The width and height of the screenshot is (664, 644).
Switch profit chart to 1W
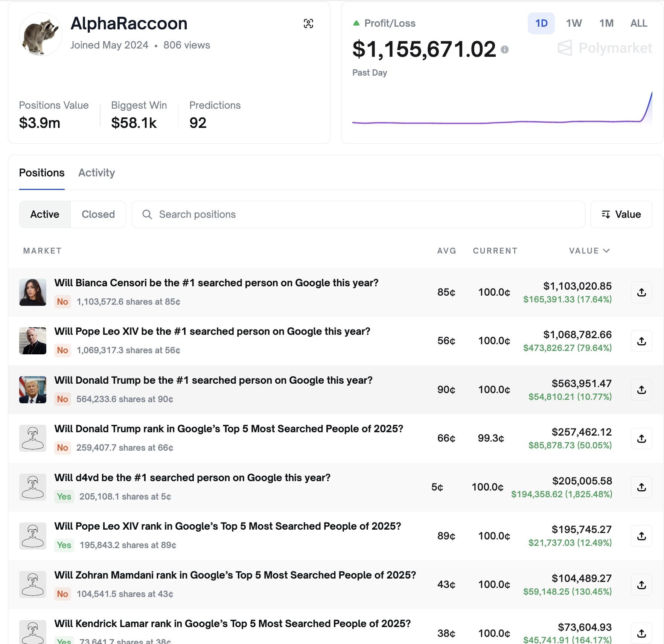tap(574, 23)
